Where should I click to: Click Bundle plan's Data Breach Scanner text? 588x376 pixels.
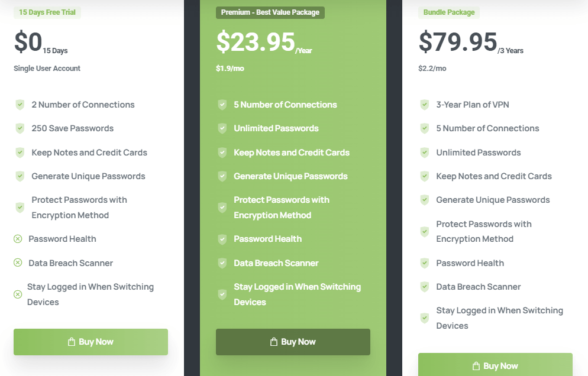[479, 287]
